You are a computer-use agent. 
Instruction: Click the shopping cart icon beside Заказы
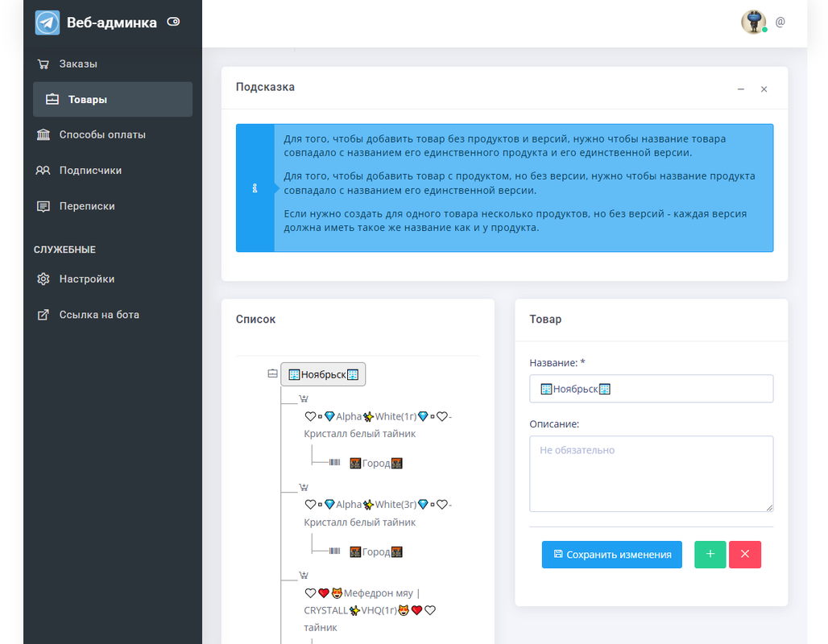tap(43, 64)
